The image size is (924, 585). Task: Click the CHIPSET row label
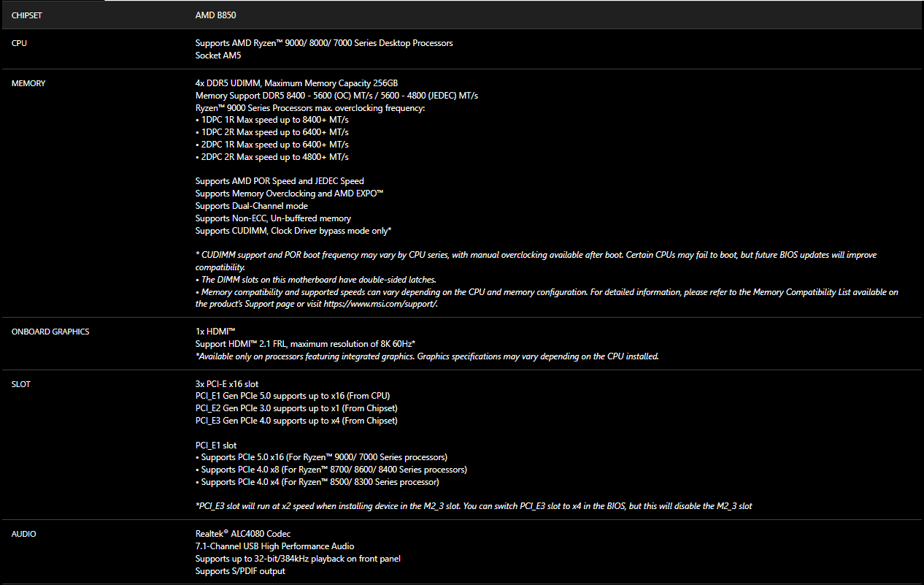26,15
